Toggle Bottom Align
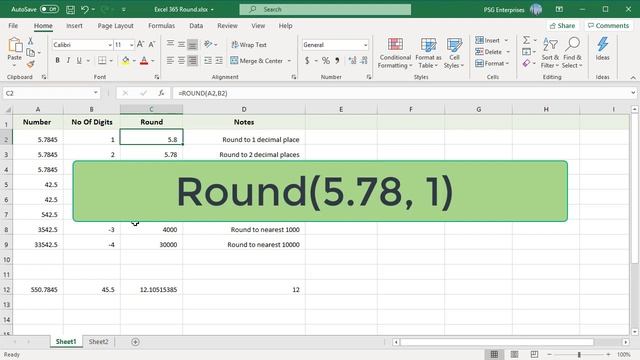This screenshot has height=360, width=640. pos(192,44)
